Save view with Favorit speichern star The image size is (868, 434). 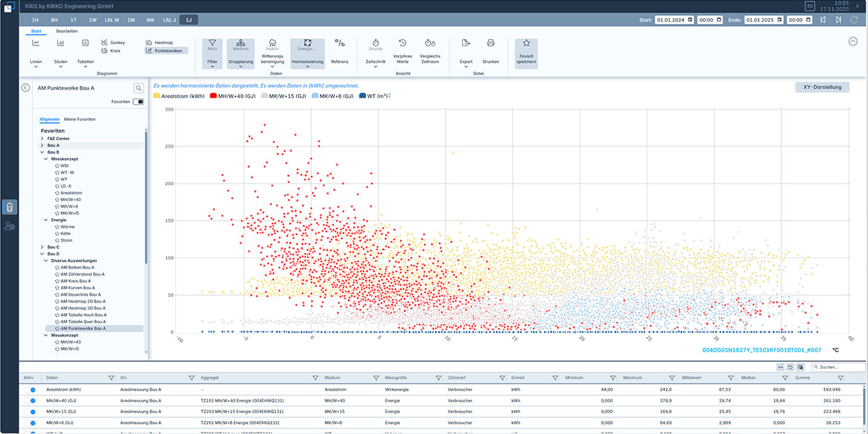pyautogui.click(x=527, y=43)
